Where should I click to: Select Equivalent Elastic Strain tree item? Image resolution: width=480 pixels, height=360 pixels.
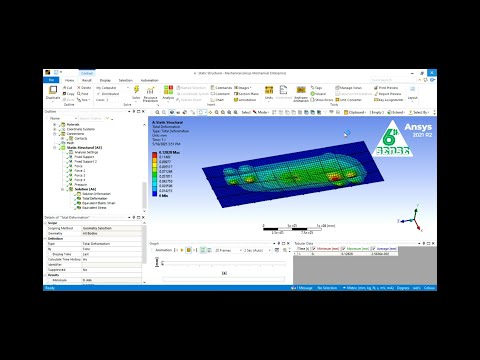98,203
